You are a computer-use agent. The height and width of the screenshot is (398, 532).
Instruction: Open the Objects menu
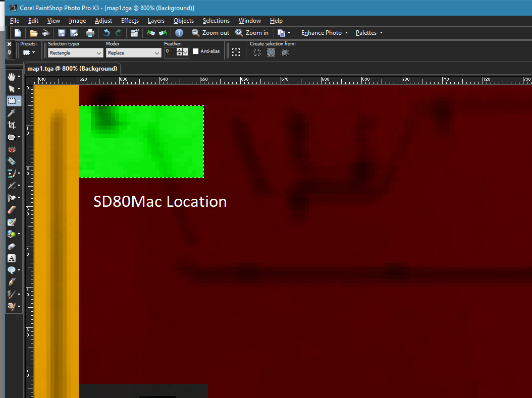coord(184,21)
